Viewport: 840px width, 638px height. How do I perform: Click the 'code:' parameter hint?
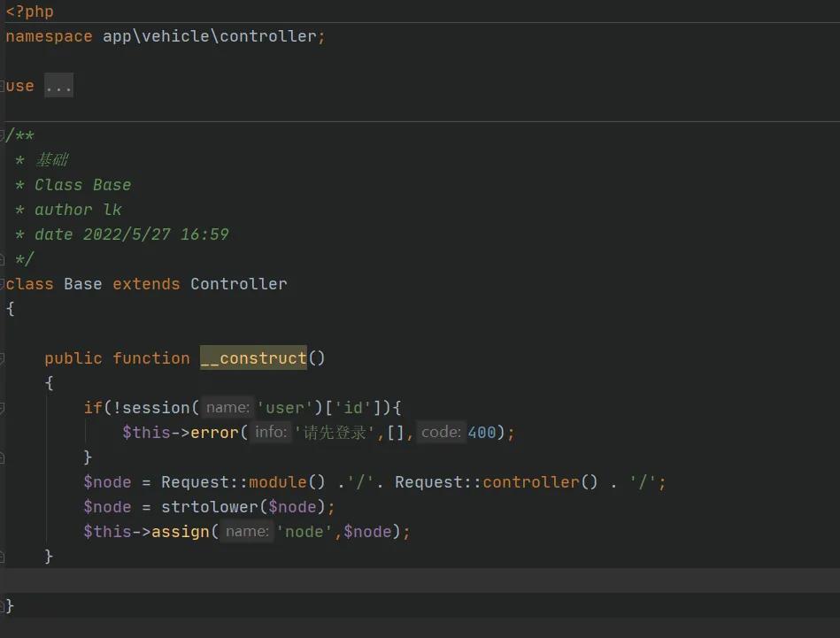(441, 432)
